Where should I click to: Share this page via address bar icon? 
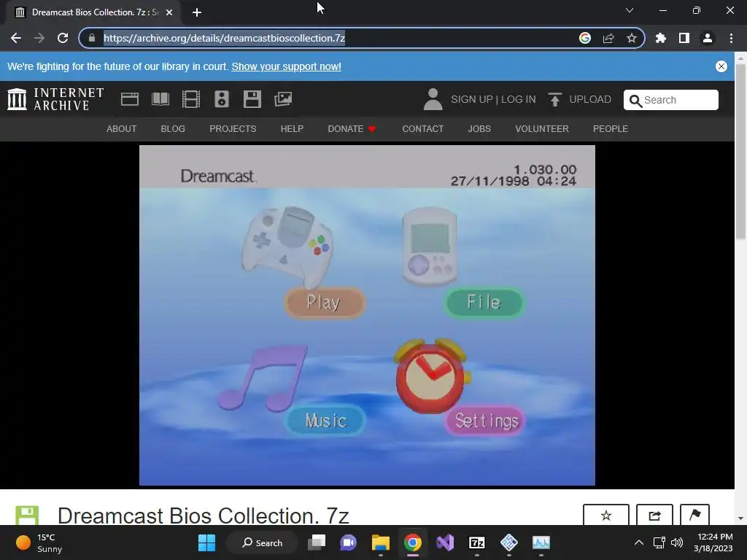click(x=608, y=38)
